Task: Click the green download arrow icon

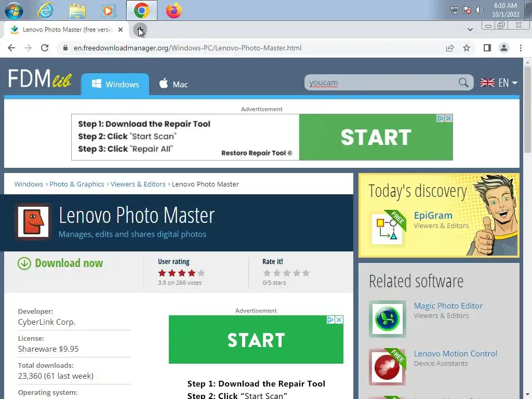Action: point(24,263)
